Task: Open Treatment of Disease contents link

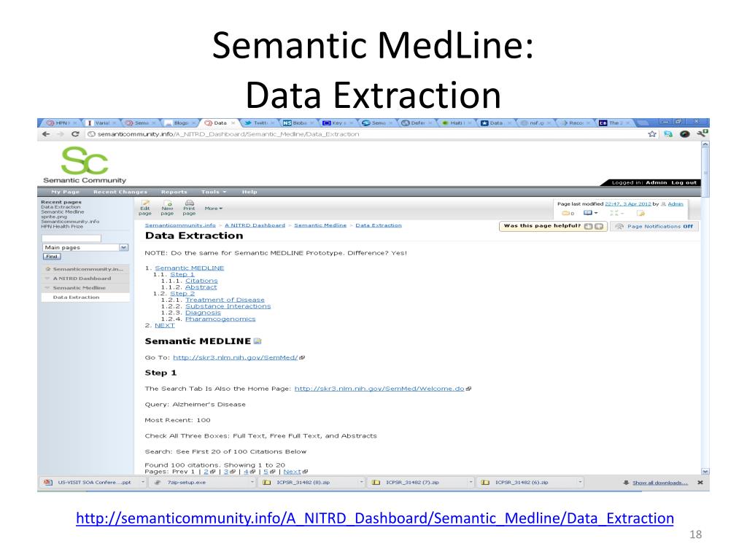Action: (x=225, y=300)
